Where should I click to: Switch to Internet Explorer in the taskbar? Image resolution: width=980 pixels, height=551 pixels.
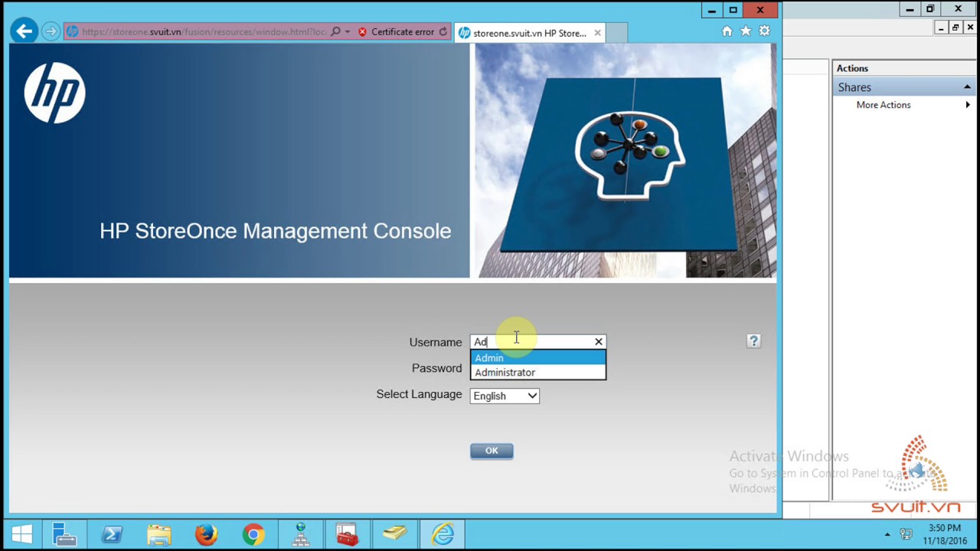tap(443, 533)
